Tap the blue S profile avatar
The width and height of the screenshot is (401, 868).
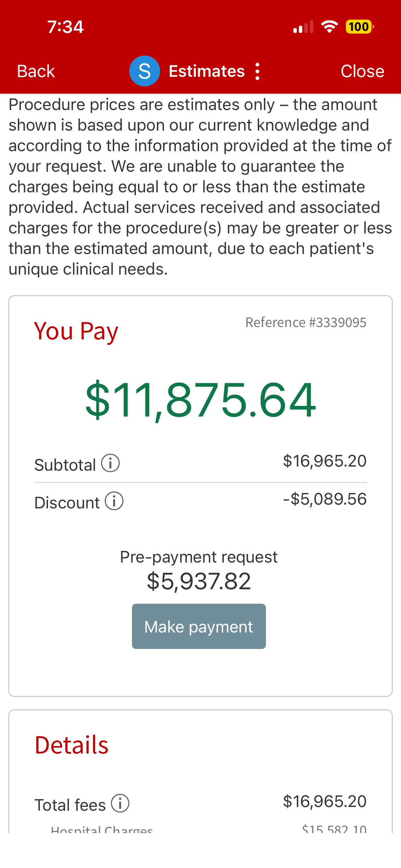pyautogui.click(x=144, y=71)
